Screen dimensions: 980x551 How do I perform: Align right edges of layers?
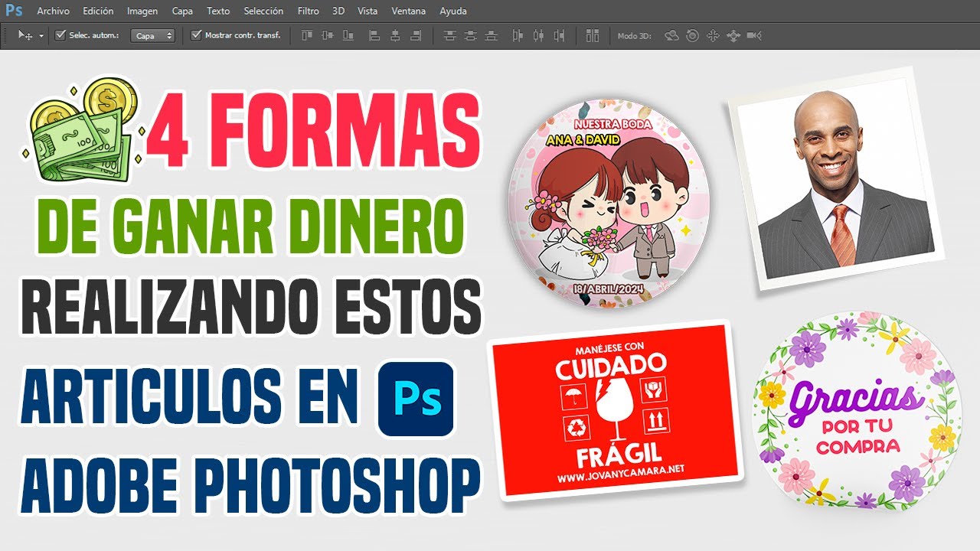click(416, 35)
